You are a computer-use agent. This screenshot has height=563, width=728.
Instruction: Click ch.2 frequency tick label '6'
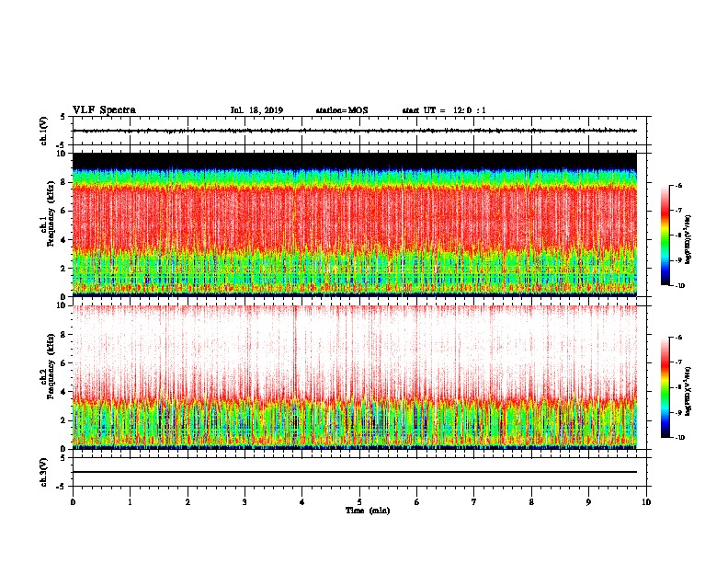pos(64,363)
